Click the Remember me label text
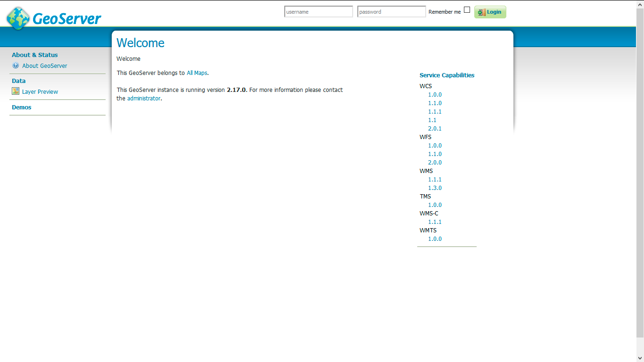Image resolution: width=644 pixels, height=362 pixels. point(445,12)
